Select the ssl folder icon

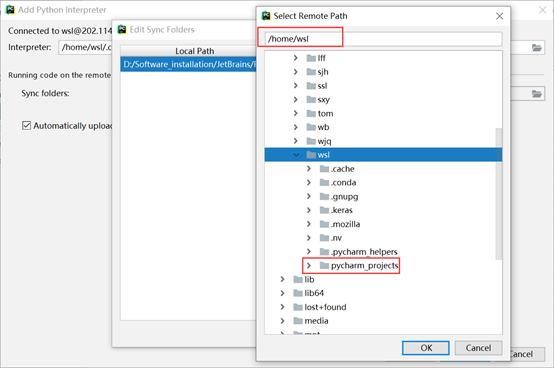[311, 85]
